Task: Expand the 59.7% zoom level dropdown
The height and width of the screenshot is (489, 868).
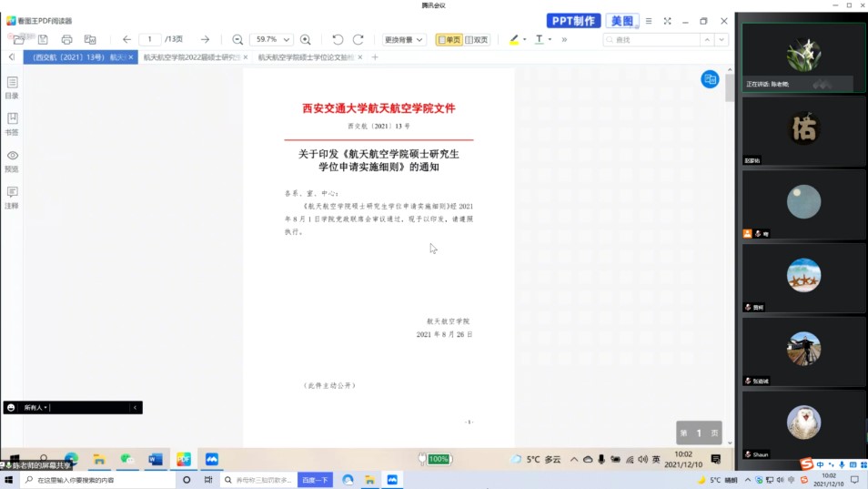Action: (x=287, y=40)
